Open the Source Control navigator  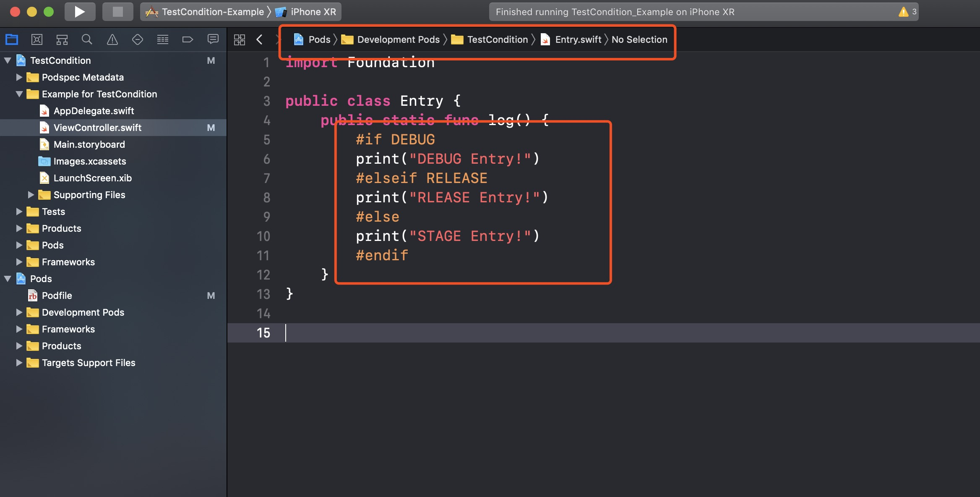(x=37, y=39)
